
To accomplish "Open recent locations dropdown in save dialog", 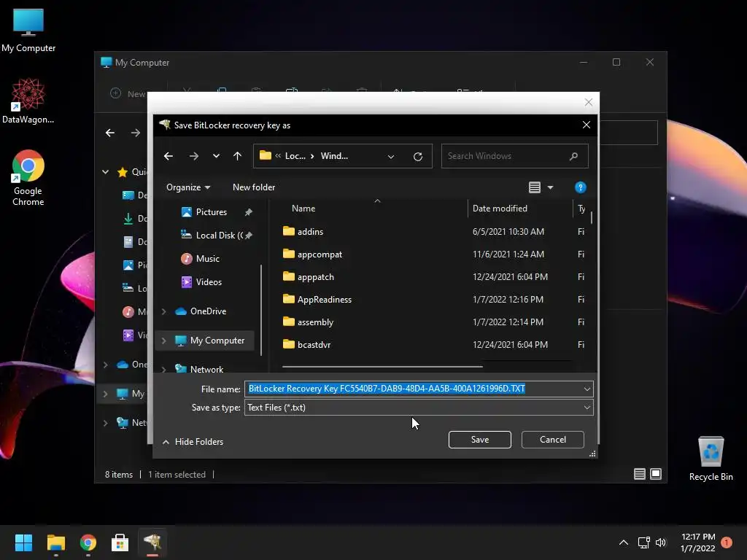I will [x=216, y=156].
